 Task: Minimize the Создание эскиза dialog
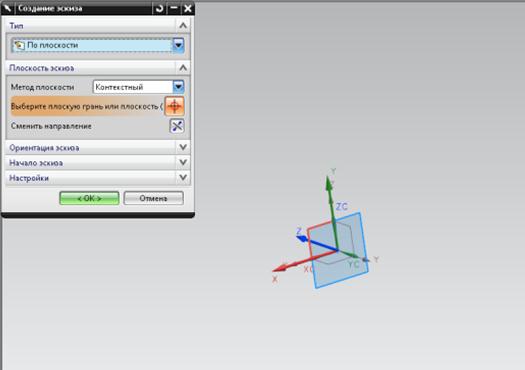pos(174,8)
